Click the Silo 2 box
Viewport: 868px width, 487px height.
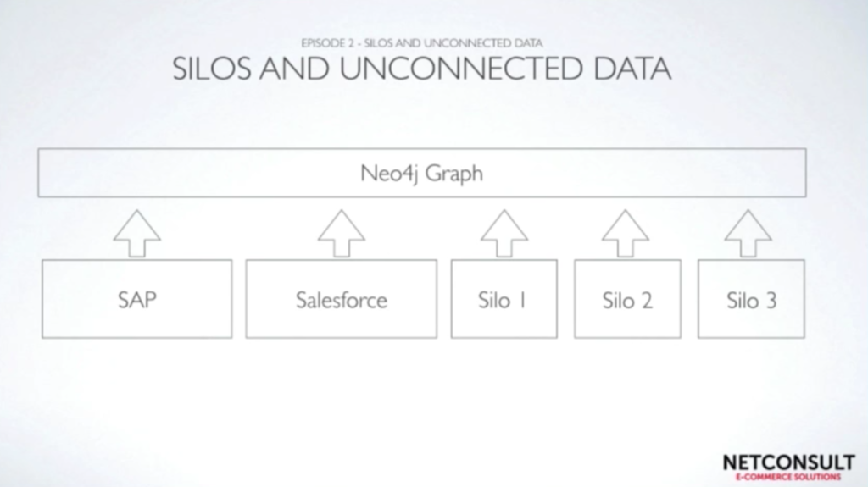[x=628, y=299]
